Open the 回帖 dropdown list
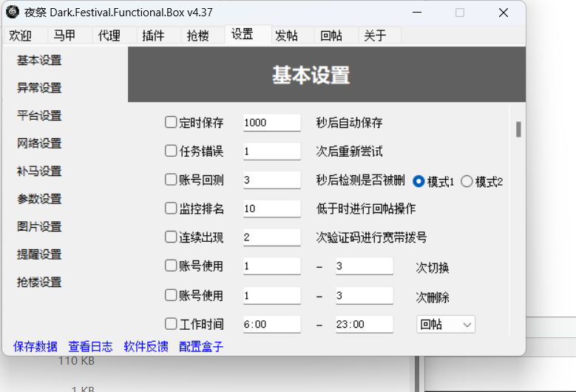 [446, 324]
